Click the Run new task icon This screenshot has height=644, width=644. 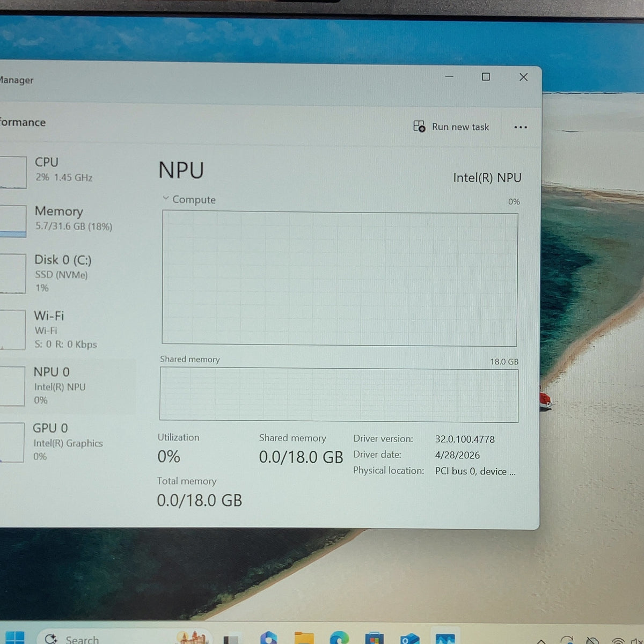(419, 126)
